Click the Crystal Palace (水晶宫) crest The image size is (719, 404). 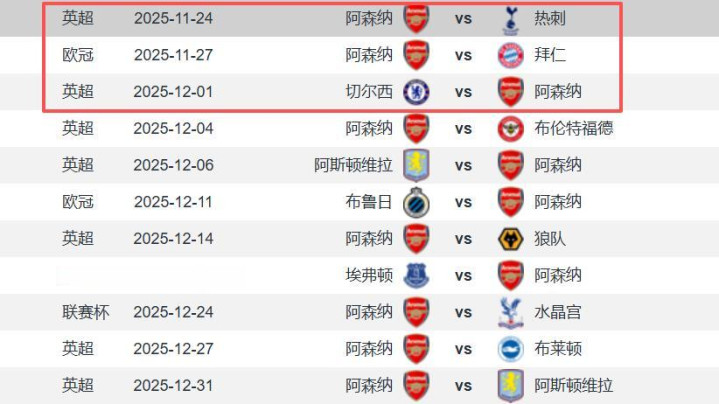[x=511, y=312]
